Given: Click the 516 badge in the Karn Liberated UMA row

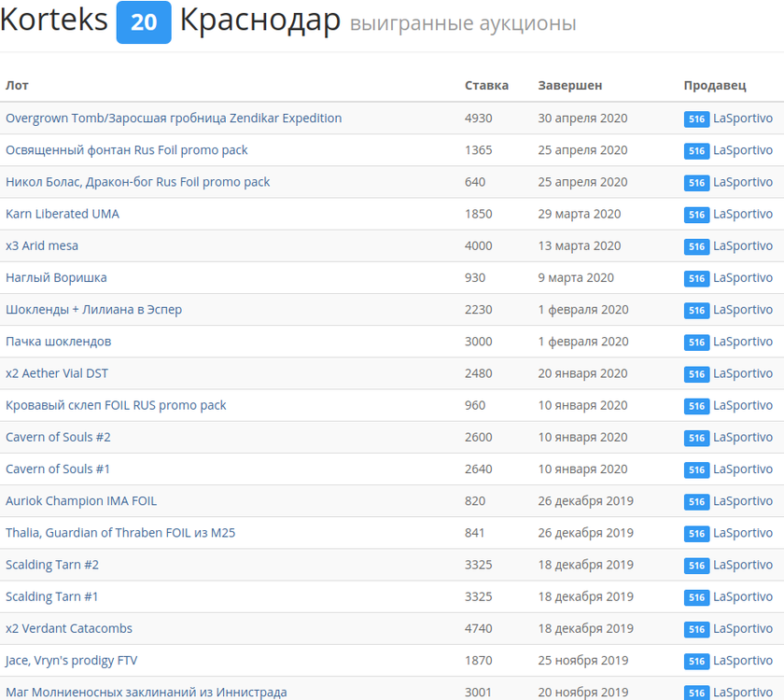Looking at the screenshot, I should (696, 215).
